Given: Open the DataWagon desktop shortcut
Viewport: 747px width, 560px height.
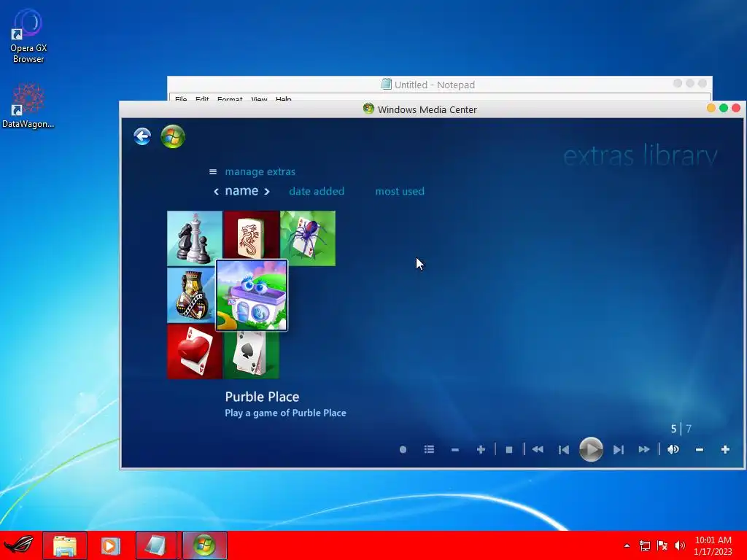Looking at the screenshot, I should 28,106.
